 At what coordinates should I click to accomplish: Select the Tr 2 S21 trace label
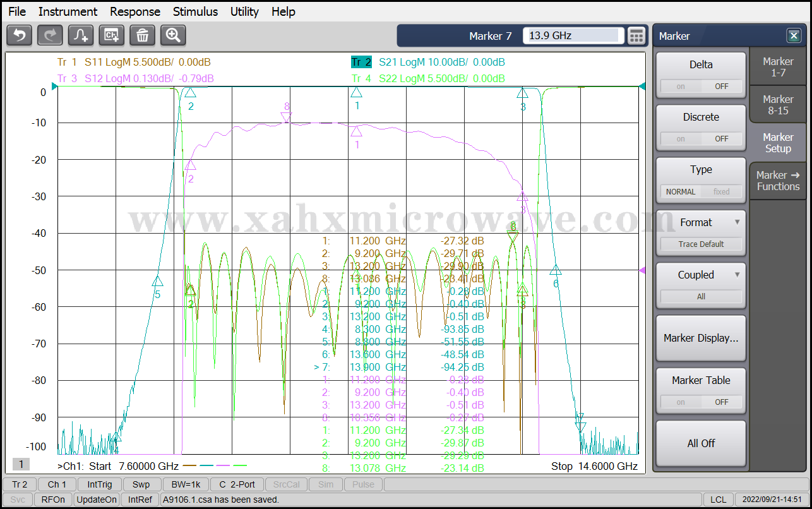click(x=362, y=62)
